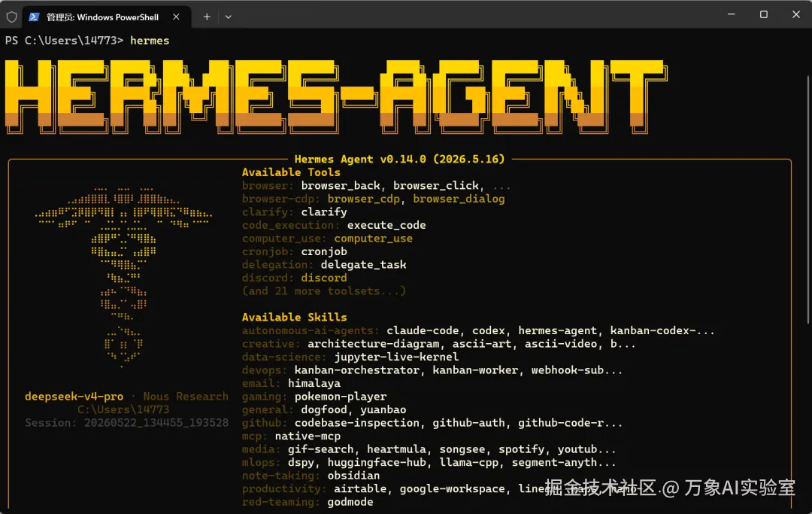This screenshot has width=812, height=514.
Task: Click the '(and 21 more toolsets...)' line
Action: tap(323, 291)
